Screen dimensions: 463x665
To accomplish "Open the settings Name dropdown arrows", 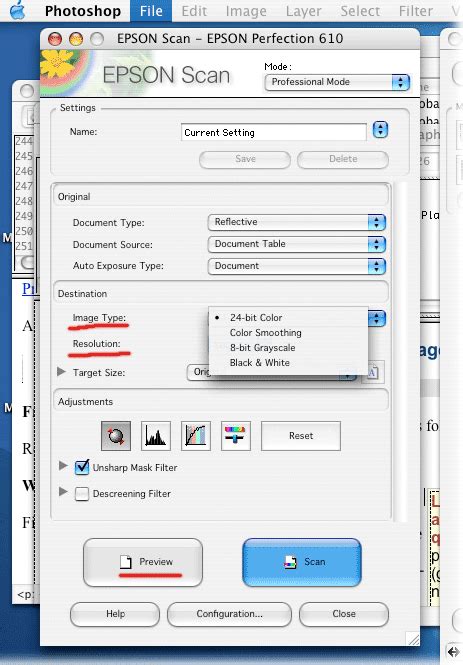I will pos(380,130).
